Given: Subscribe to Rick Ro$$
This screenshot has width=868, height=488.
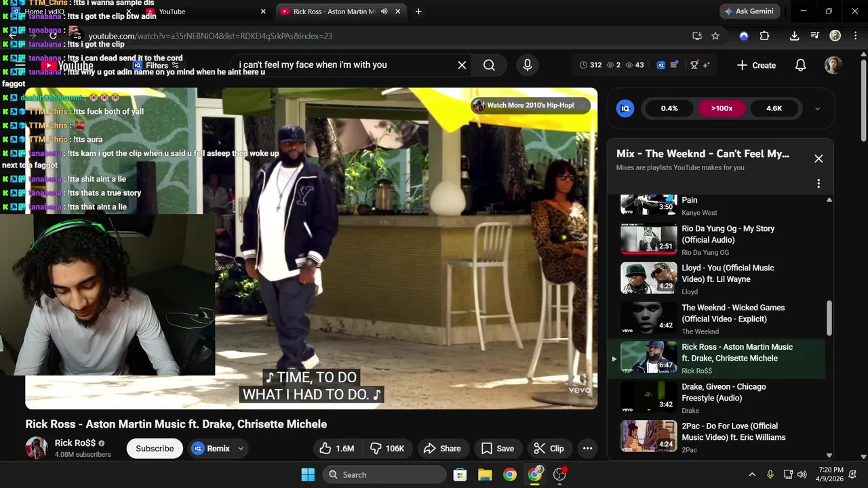Looking at the screenshot, I should tap(155, 449).
